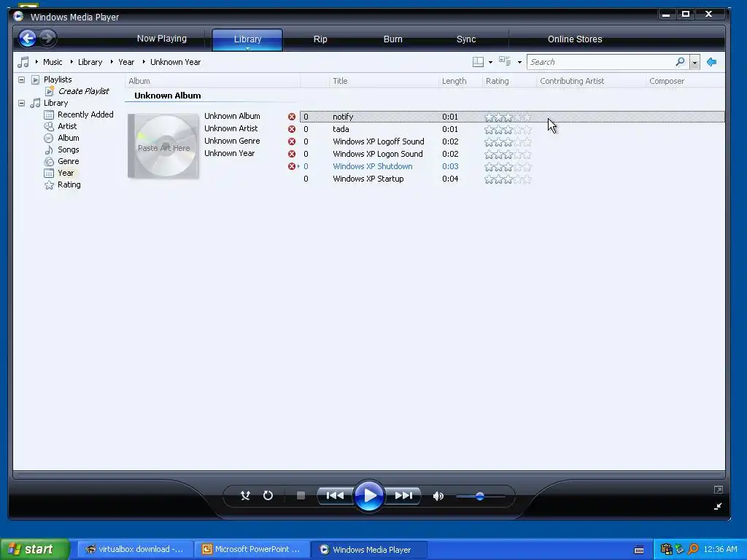This screenshot has width=747, height=560.
Task: Click the Create Playlist icon
Action: click(50, 91)
